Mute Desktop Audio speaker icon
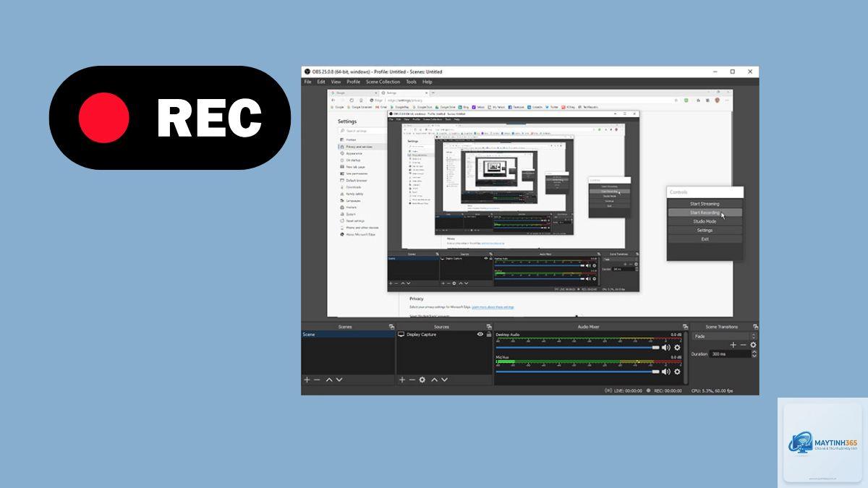Viewport: 868px width, 488px height. coord(666,348)
